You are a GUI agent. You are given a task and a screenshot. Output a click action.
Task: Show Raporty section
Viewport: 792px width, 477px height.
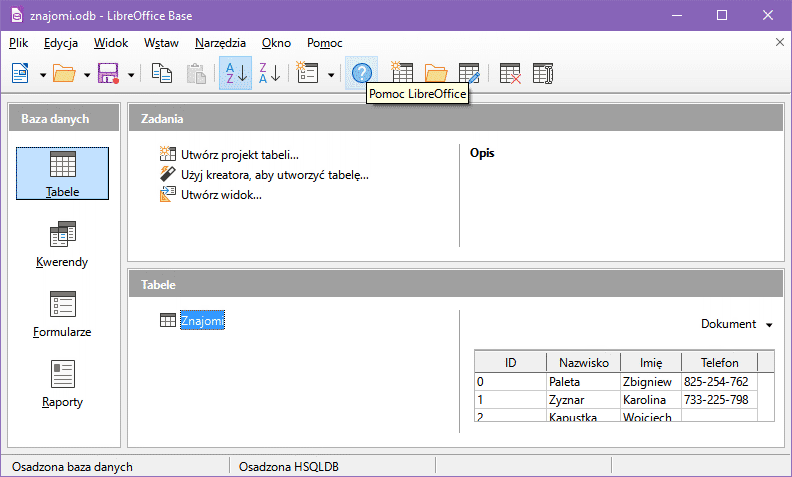(x=62, y=385)
